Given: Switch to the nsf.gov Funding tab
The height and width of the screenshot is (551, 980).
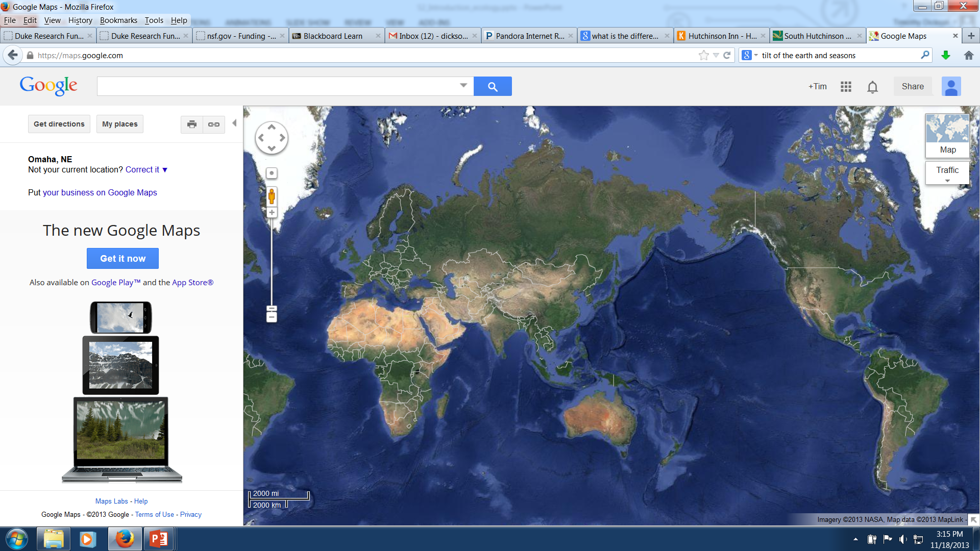Looking at the screenshot, I should 240,36.
